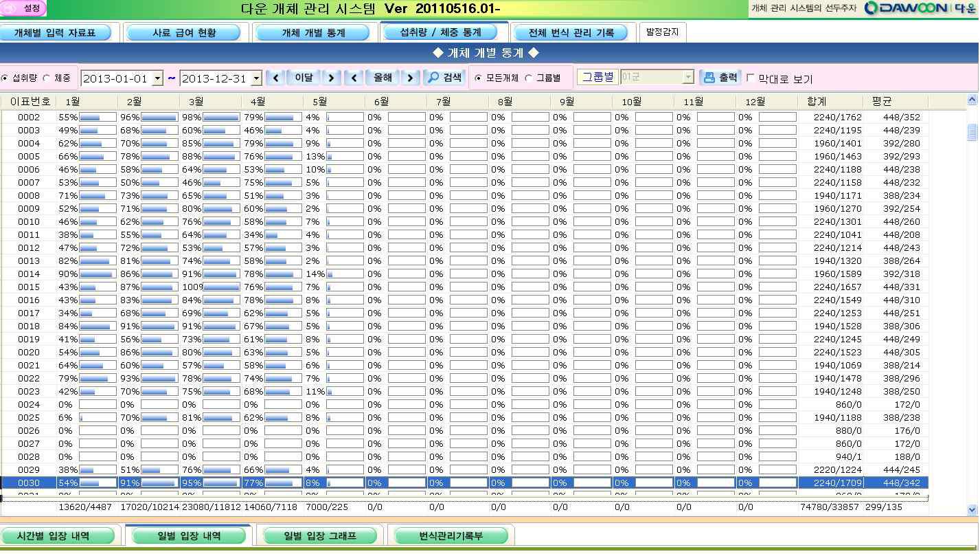Screen dimensions: 980x554
Task: Click the DAWOON logo
Action: pos(919,8)
